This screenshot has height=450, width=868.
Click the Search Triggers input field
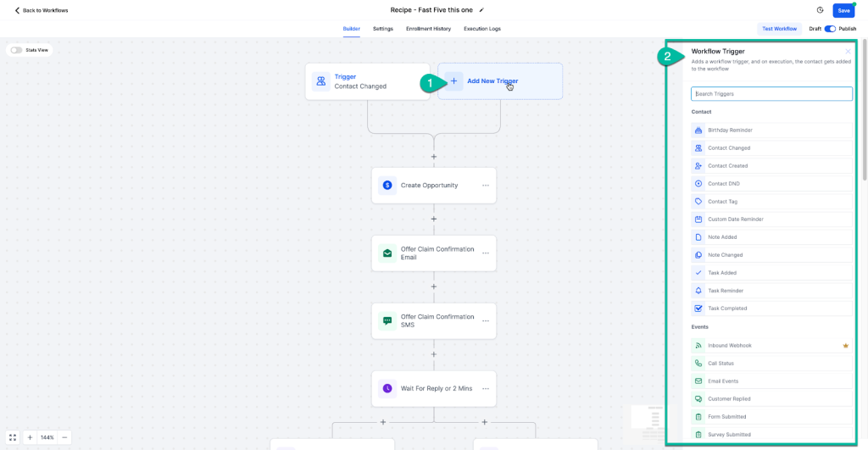771,93
